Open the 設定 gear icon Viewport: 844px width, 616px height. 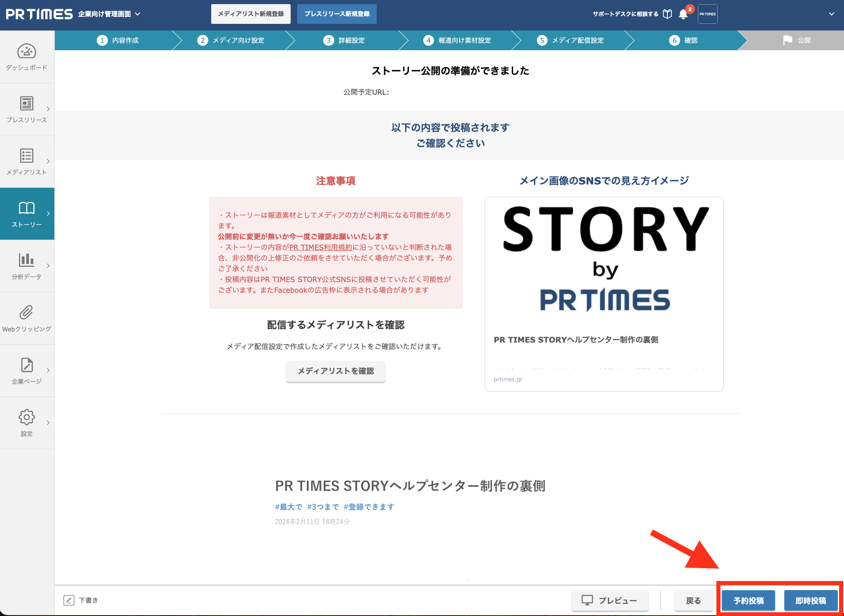pos(27,417)
